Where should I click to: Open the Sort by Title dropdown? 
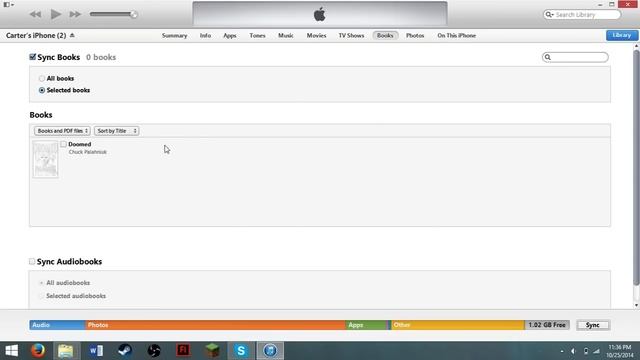pos(117,131)
